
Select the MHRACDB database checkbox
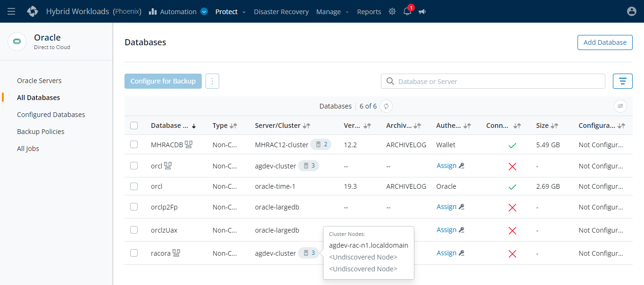click(x=134, y=144)
